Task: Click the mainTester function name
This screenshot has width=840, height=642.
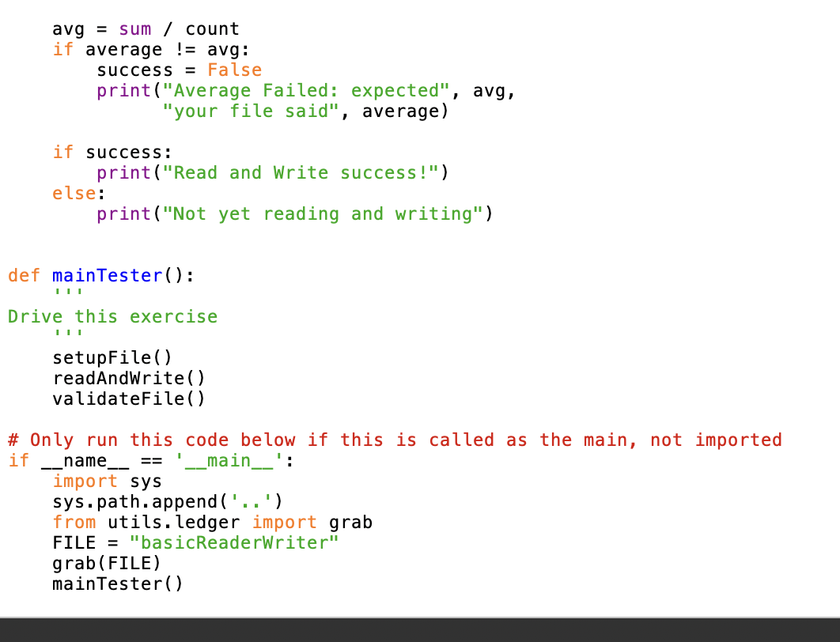Action: click(107, 275)
